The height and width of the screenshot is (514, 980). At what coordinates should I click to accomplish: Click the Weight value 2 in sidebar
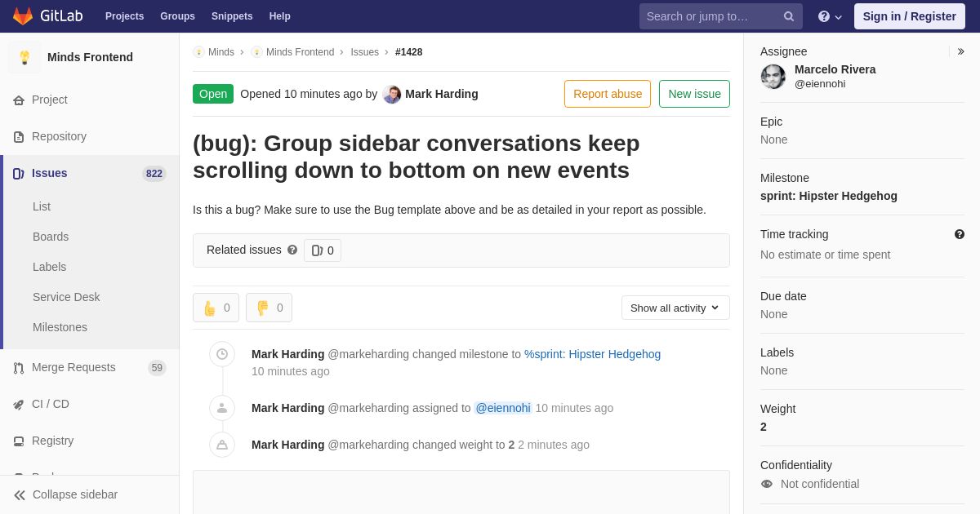764,427
